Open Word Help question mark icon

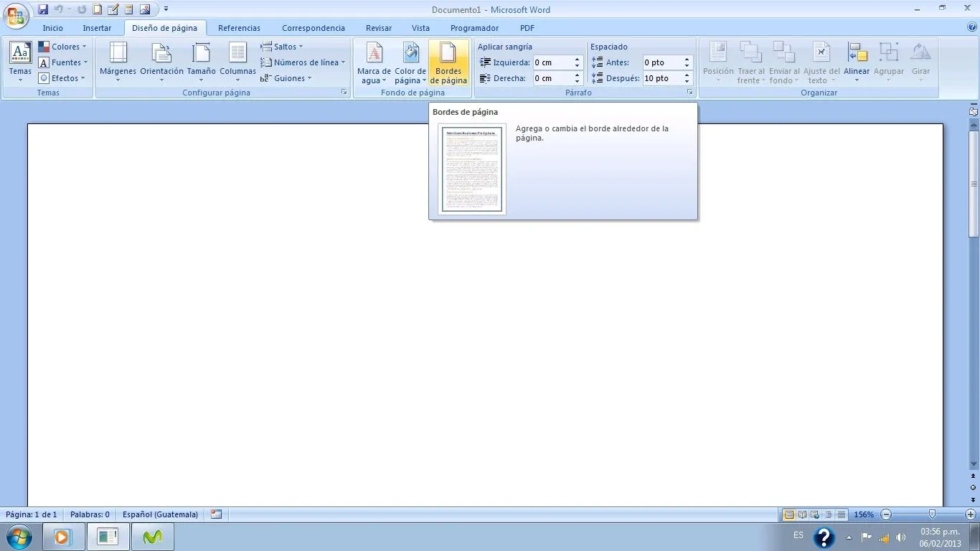pyautogui.click(x=972, y=27)
